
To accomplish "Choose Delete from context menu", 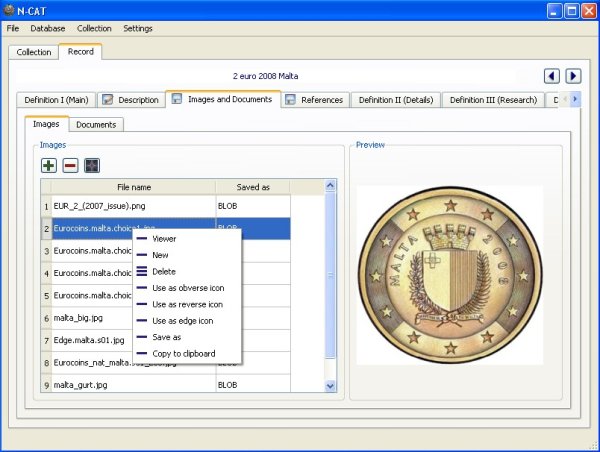I will point(187,272).
